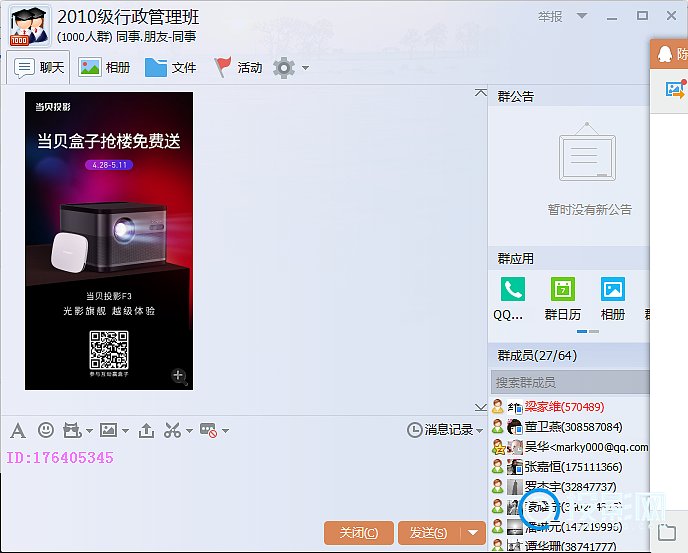Expand message block dropdown arrow
Viewport: 688px width, 553px height.
click(225, 431)
